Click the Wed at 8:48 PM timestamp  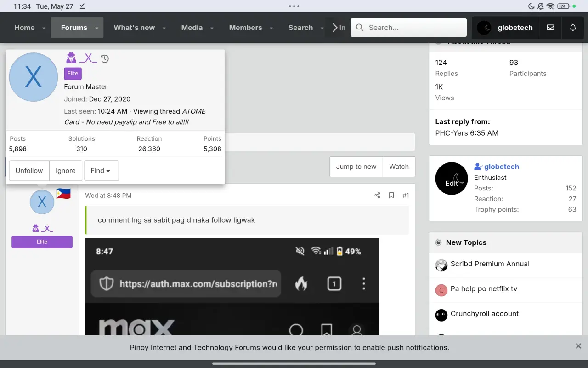[x=108, y=195]
